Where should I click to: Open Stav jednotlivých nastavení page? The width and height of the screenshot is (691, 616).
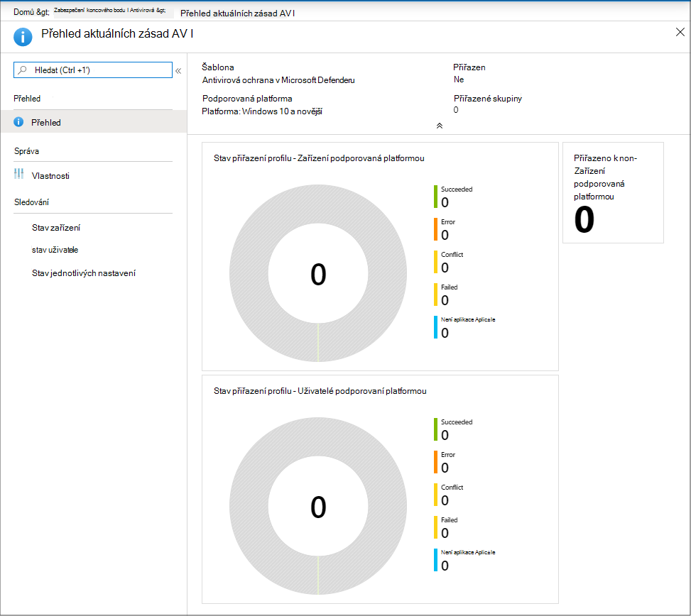[x=84, y=273]
